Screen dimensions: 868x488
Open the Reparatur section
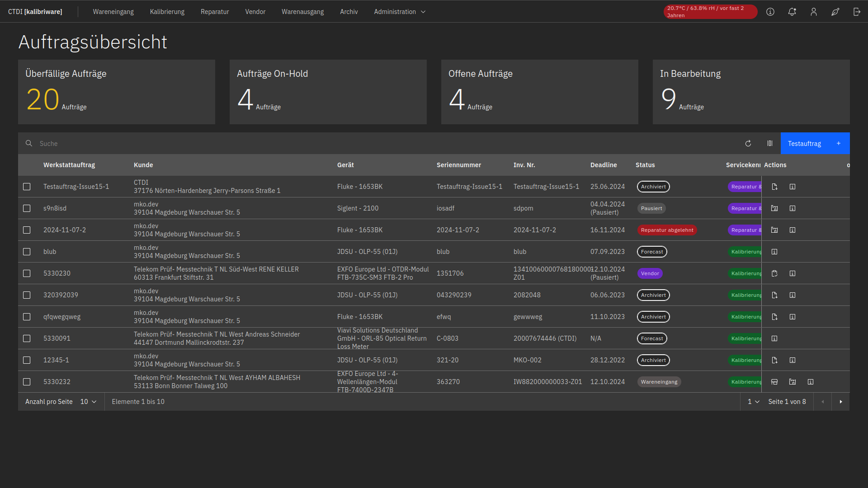[215, 12]
